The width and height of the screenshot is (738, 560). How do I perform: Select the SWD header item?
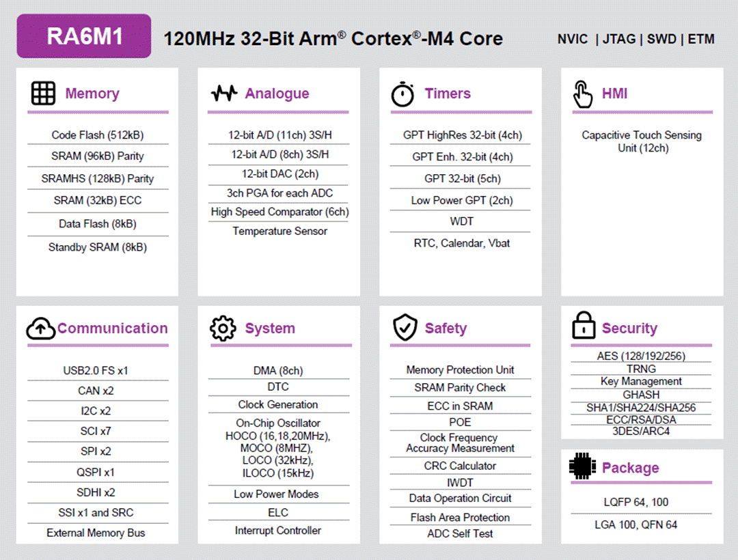tap(661, 40)
